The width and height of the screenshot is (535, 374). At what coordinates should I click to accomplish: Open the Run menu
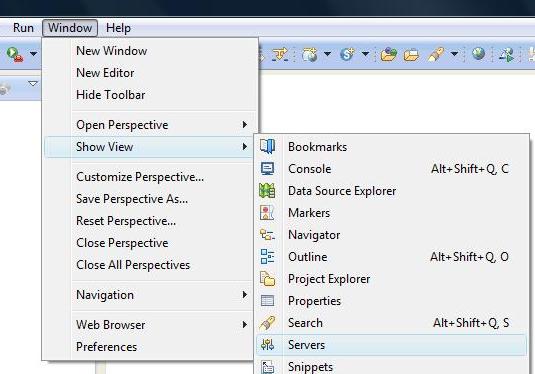coord(23,28)
